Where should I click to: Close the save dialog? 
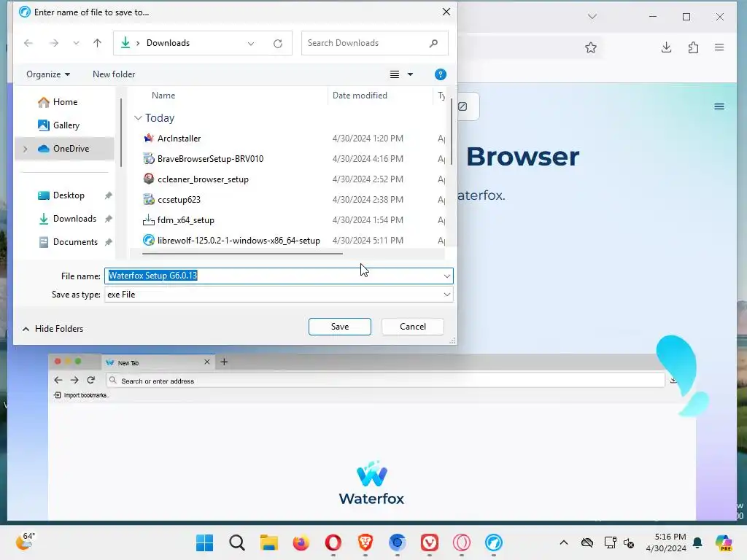[446, 12]
